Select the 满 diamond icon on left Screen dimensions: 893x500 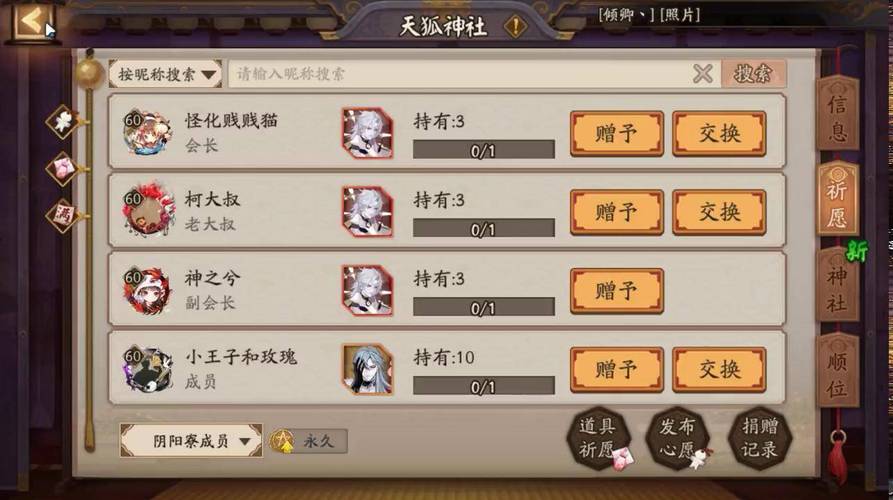tap(62, 216)
